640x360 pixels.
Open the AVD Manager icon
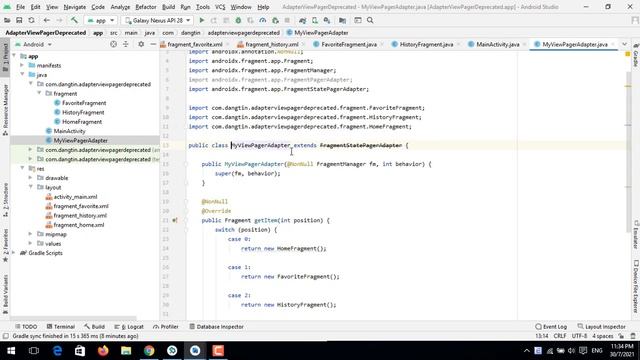click(x=315, y=20)
